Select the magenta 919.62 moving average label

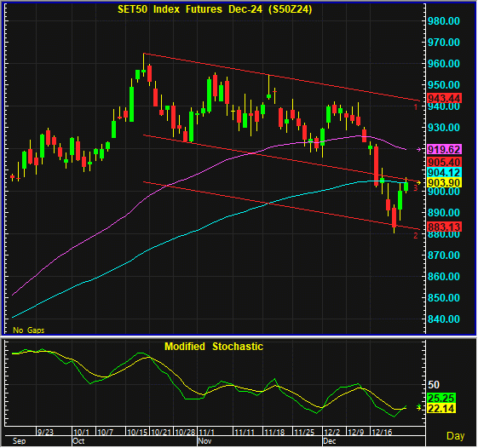[x=444, y=149]
